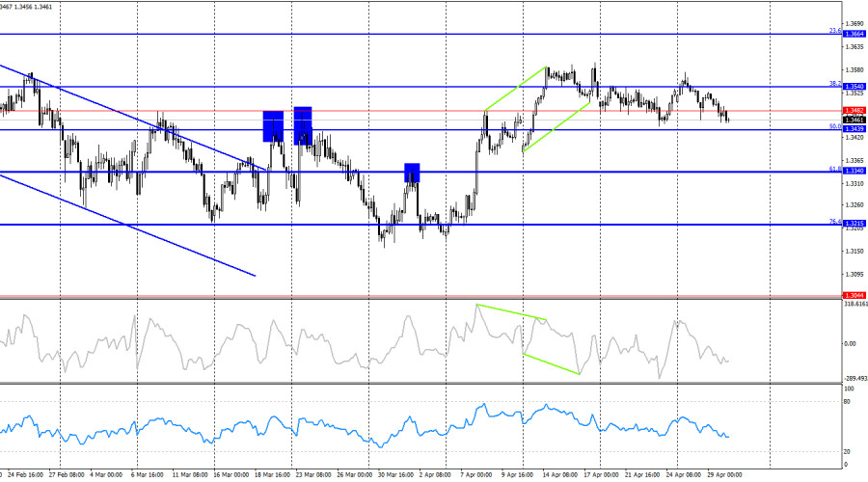Viewport: 868px width, 482px height.
Task: Click the 26 Mar 00:00 date label
Action: click(x=354, y=475)
